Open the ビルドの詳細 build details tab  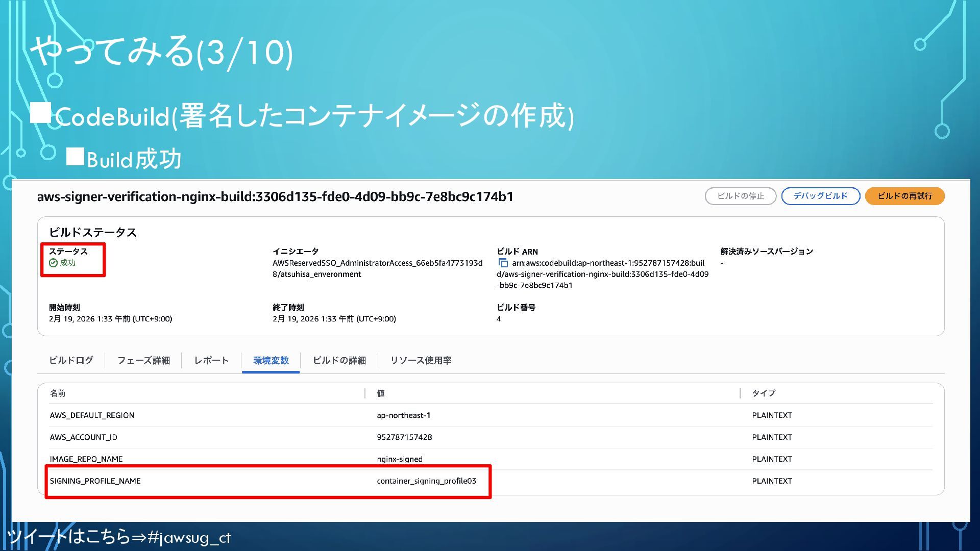point(339,360)
